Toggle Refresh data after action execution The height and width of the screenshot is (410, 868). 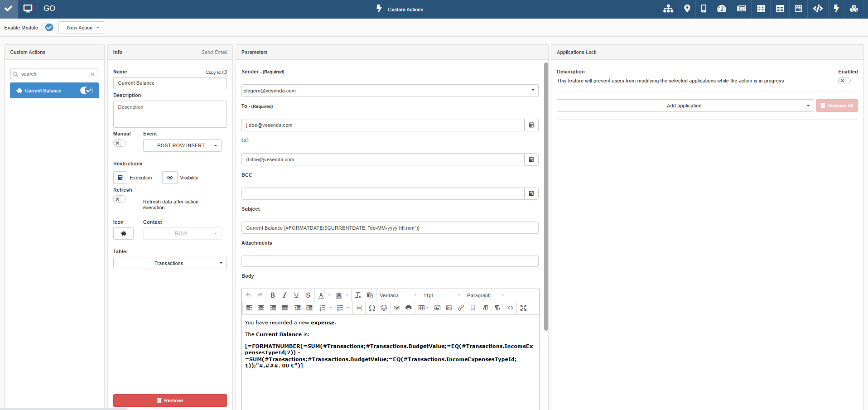point(119,199)
